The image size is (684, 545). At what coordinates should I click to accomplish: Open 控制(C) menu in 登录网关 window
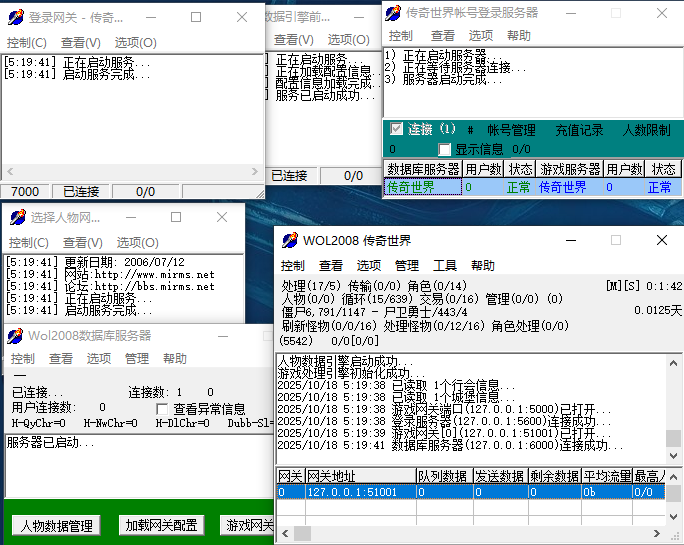[x=27, y=43]
